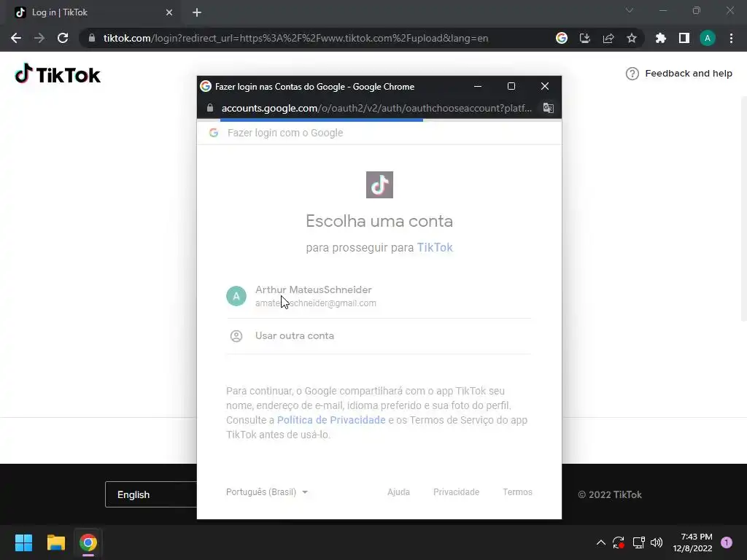Select the Log in | TikTok tab
This screenshot has height=560, width=747.
(x=93, y=12)
